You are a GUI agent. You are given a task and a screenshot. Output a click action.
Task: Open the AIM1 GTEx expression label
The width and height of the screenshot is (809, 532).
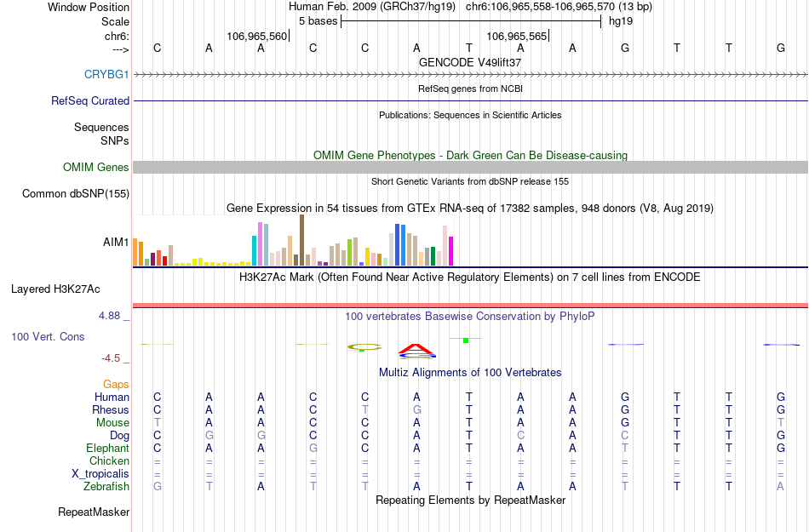click(116, 242)
